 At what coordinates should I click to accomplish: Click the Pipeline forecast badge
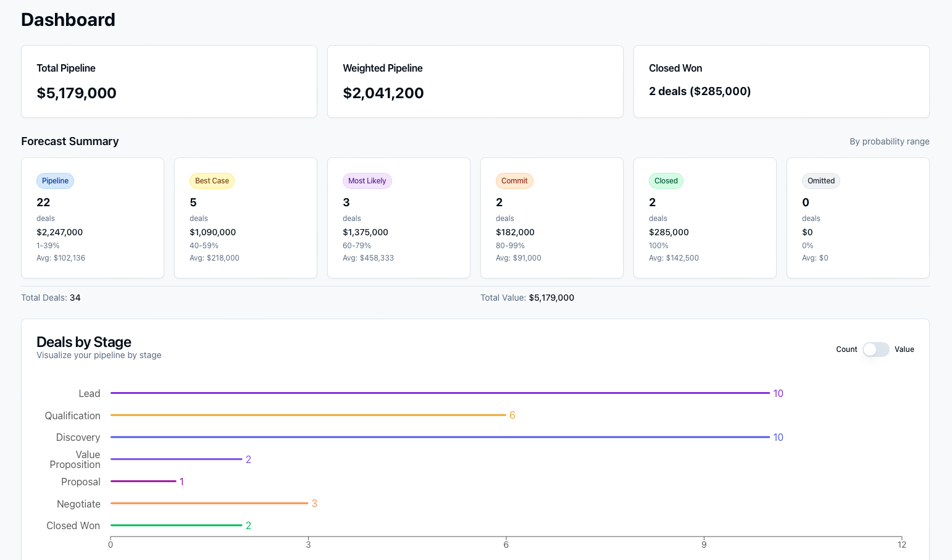tap(55, 181)
